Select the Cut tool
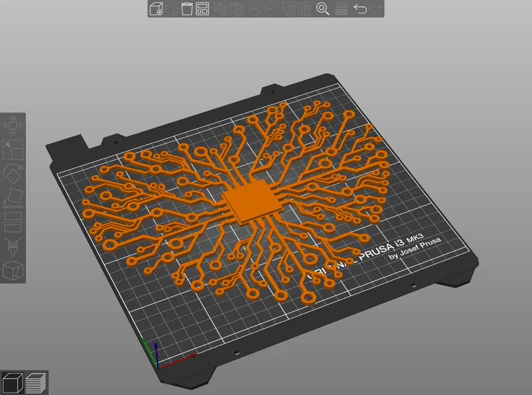The image size is (532, 395). pyautogui.click(x=13, y=222)
